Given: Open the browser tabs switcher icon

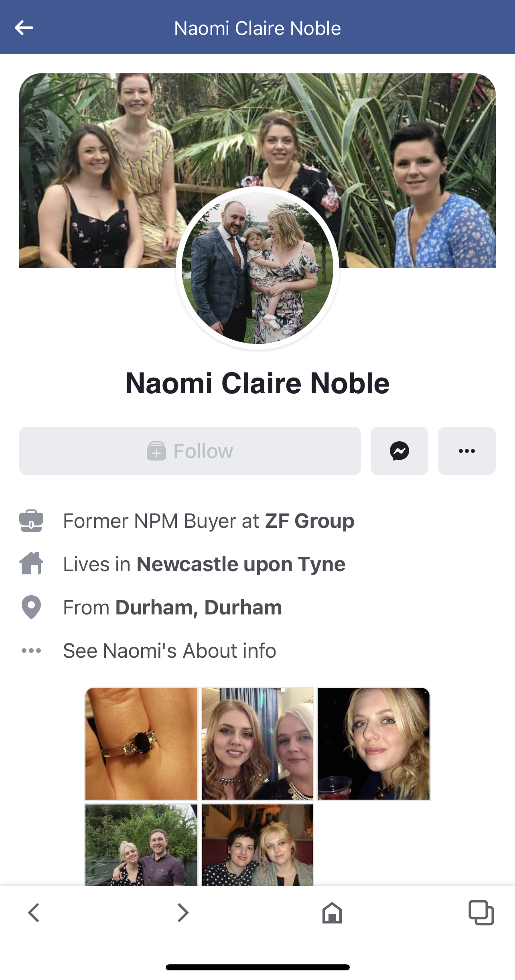Looking at the screenshot, I should (481, 913).
